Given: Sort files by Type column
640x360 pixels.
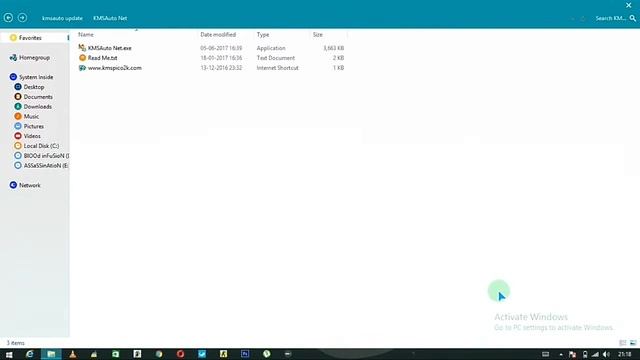Looking at the screenshot, I should (x=263, y=35).
